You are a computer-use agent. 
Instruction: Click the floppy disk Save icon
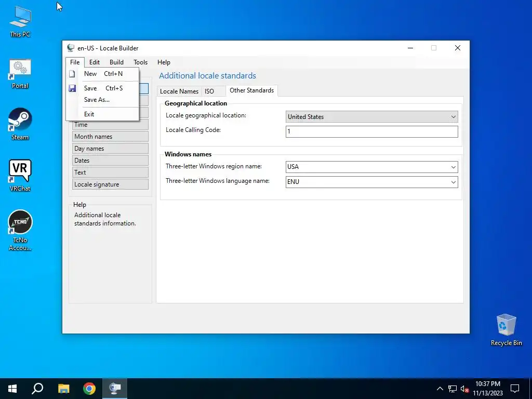[72, 88]
